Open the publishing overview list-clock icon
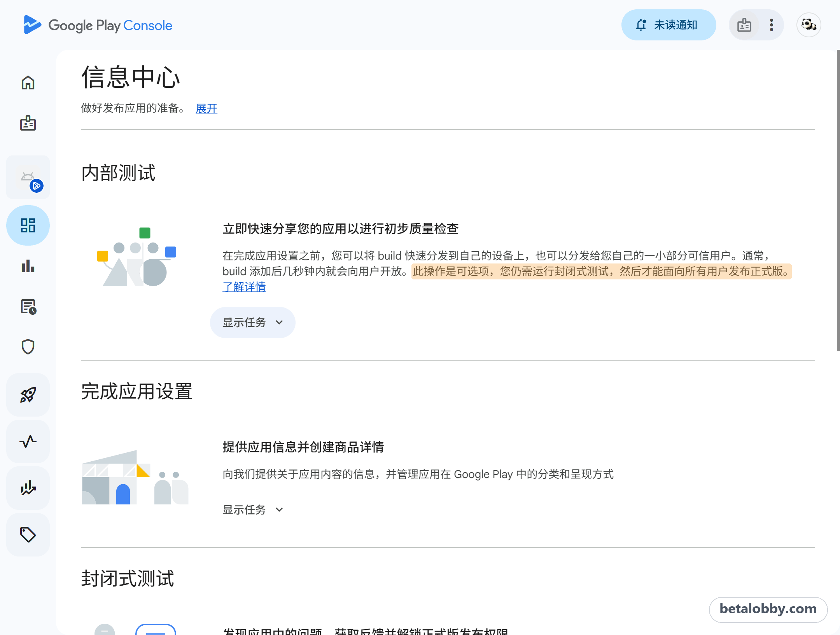 pyautogui.click(x=28, y=307)
